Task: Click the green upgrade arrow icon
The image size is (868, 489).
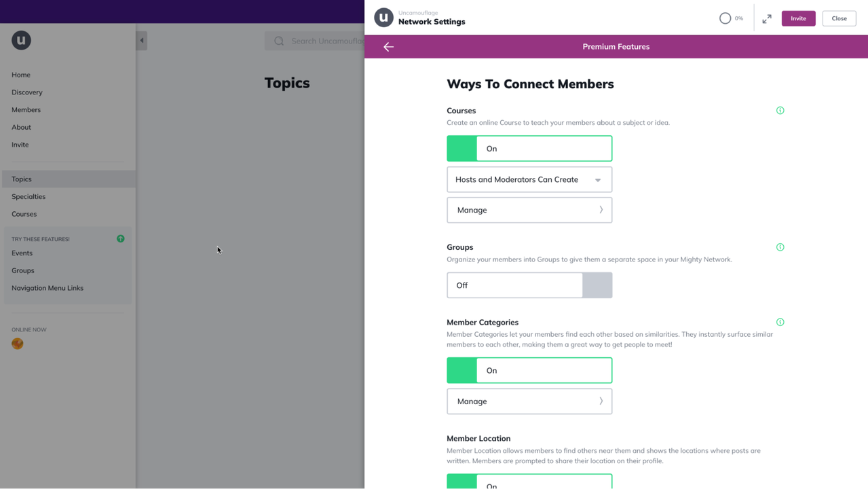Action: click(x=120, y=239)
